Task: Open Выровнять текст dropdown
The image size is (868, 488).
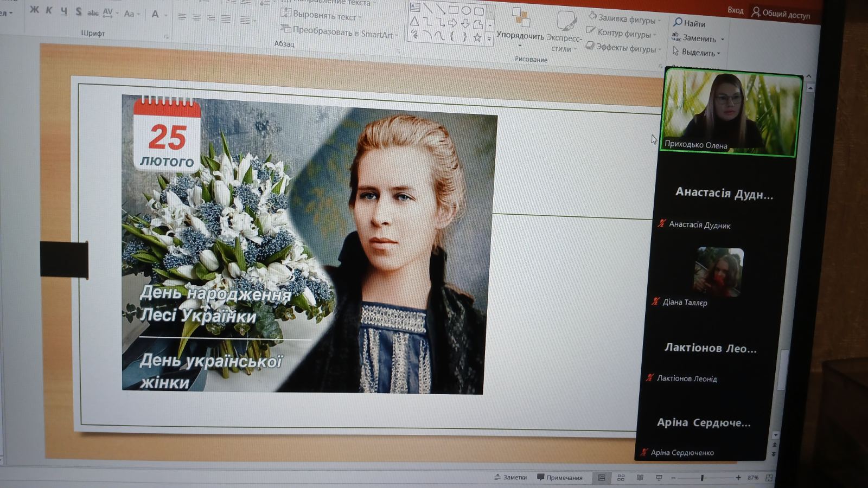Action: click(x=321, y=16)
